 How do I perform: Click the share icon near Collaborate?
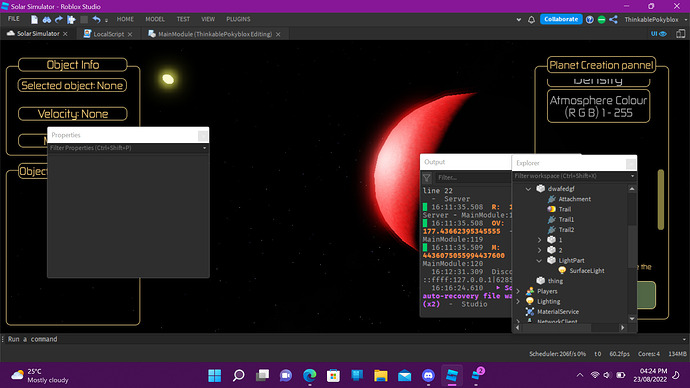point(613,19)
